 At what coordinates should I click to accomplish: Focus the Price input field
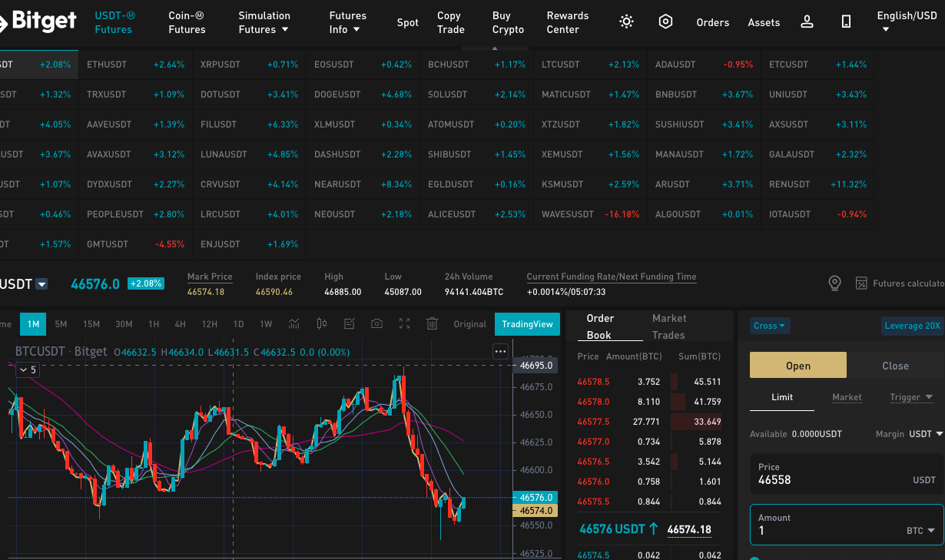point(847,474)
